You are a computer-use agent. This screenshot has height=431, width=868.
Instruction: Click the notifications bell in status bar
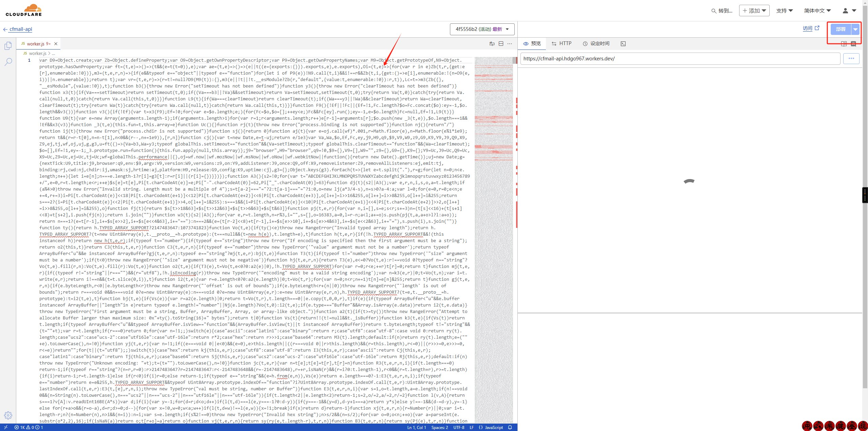510,427
